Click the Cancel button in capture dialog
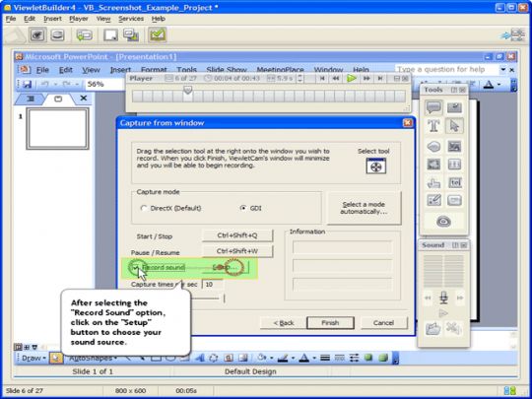This screenshot has width=532, height=399. tap(384, 323)
